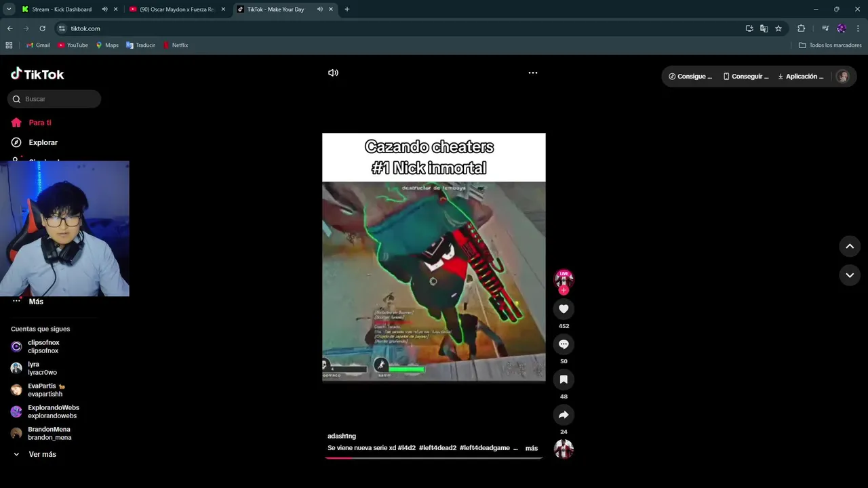
Task: Open the Traducir bookmark
Action: (x=140, y=45)
